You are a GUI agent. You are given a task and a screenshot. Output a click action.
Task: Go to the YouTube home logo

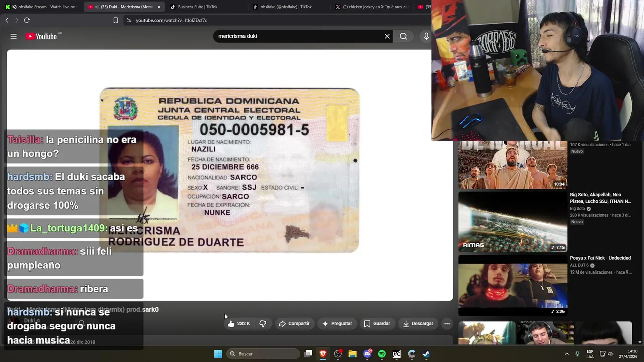point(41,36)
